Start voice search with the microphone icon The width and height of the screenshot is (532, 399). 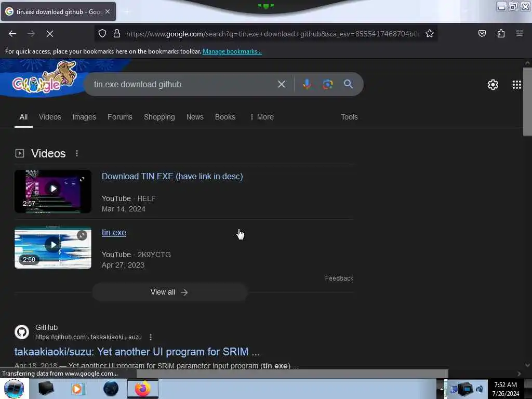tap(307, 84)
